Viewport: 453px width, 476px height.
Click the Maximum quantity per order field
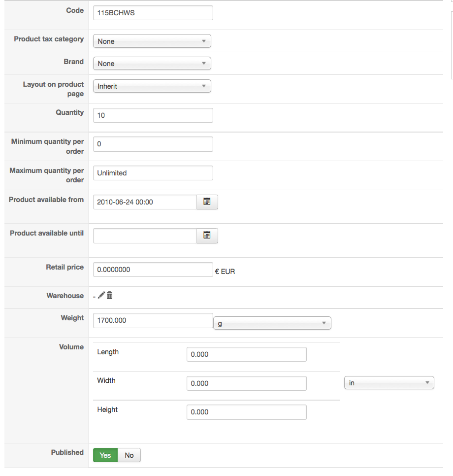pos(153,173)
